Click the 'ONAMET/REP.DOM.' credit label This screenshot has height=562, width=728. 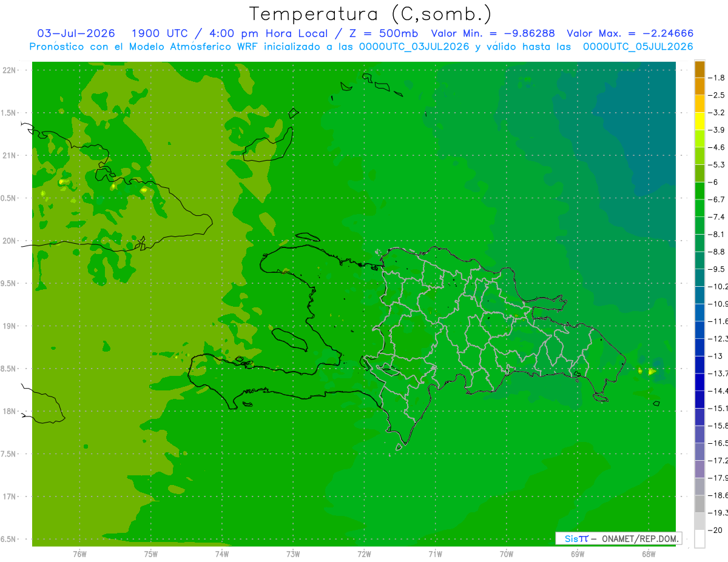[639, 538]
